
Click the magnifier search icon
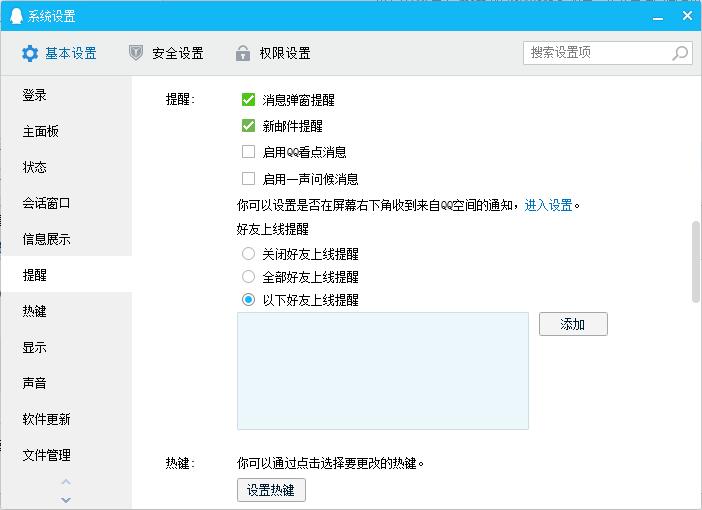tap(680, 53)
